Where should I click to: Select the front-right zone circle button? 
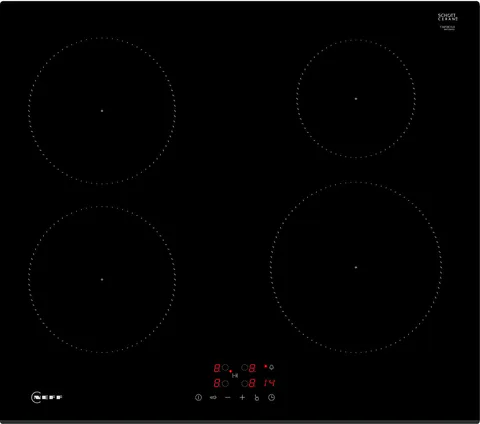pos(245,384)
